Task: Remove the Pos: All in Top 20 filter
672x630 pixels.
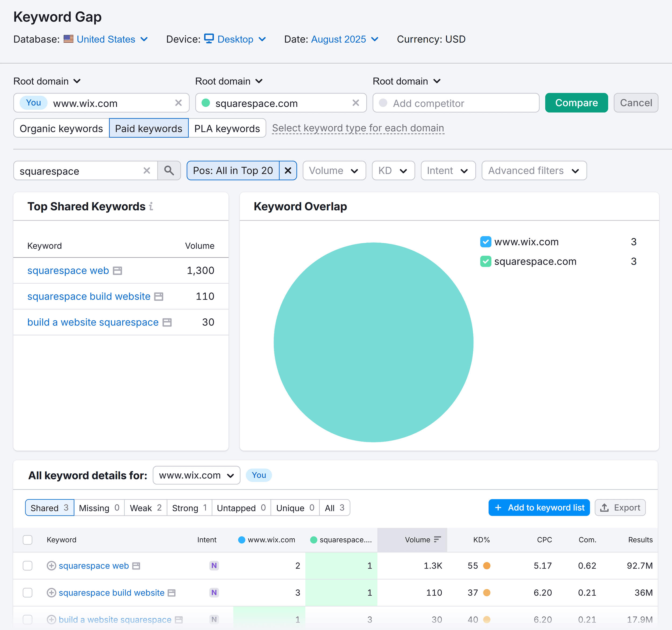Action: click(288, 171)
